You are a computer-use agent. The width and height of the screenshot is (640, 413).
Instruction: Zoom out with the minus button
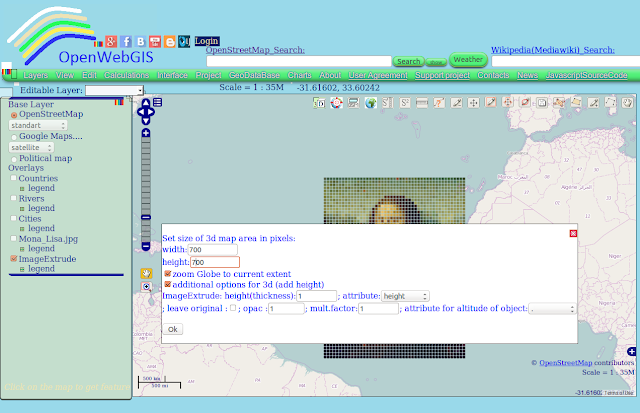(146, 246)
